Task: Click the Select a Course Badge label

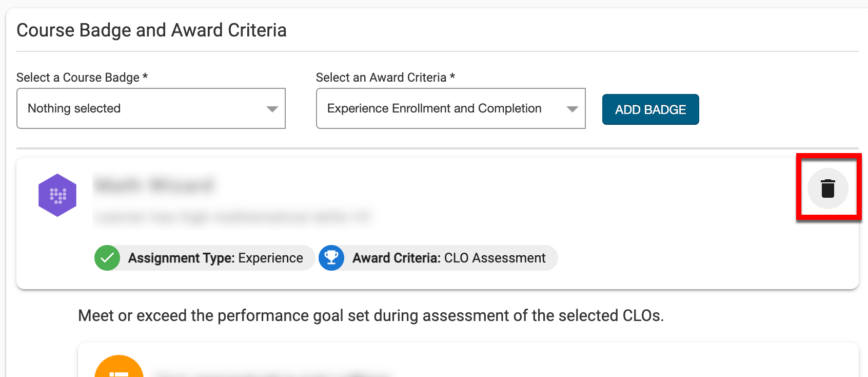Action: coord(82,78)
